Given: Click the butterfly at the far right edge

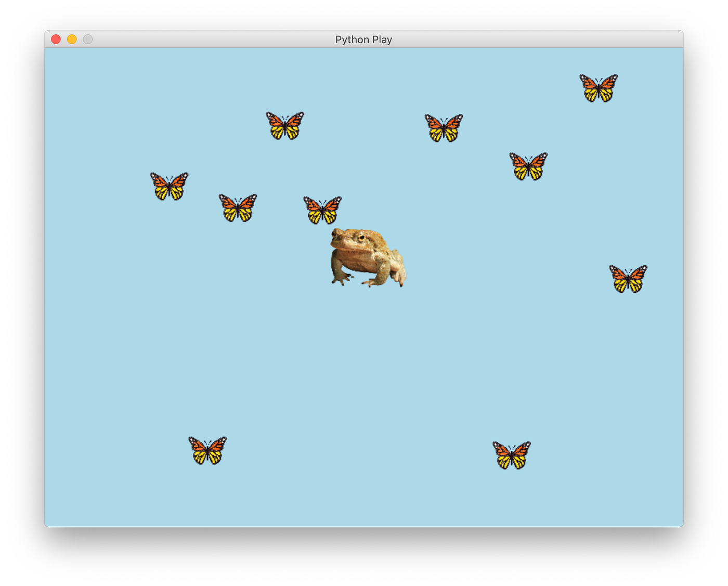Looking at the screenshot, I should pos(628,279).
